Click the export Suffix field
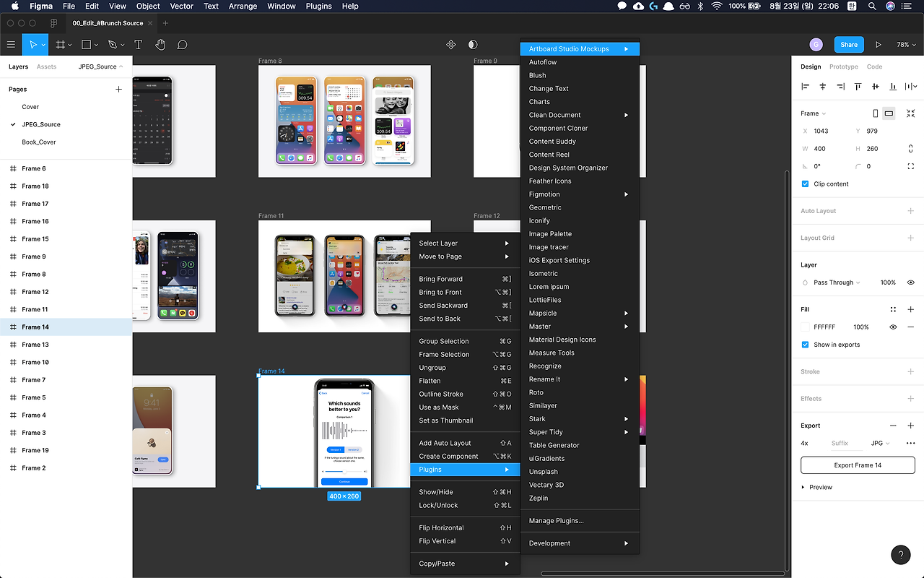Image resolution: width=924 pixels, height=578 pixels. (846, 443)
